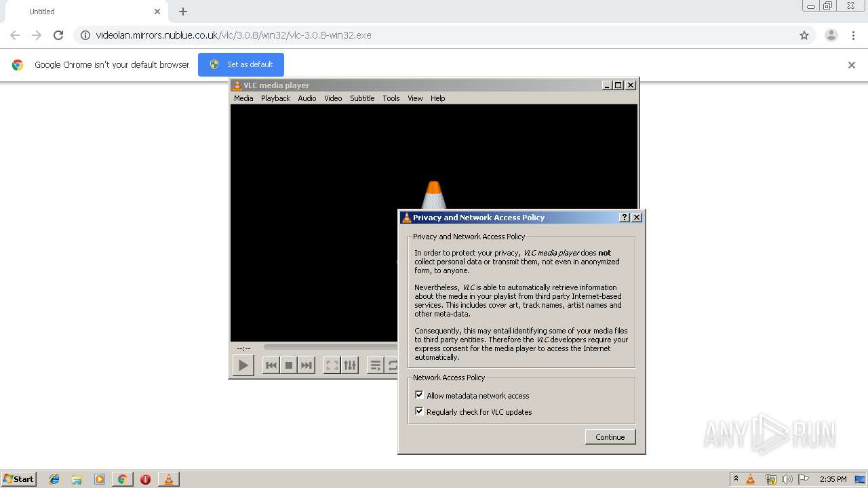Image resolution: width=868 pixels, height=488 pixels.
Task: Open the Audio menu
Action: point(307,98)
